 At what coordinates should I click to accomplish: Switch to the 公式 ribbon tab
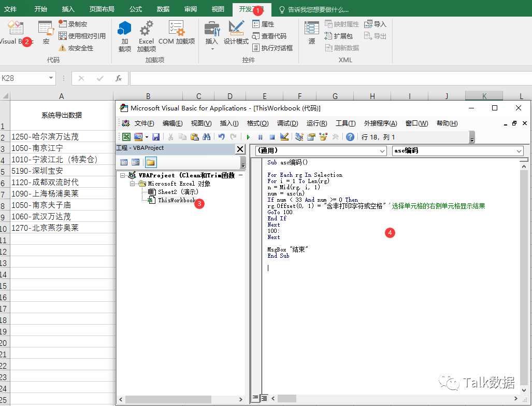pos(135,9)
